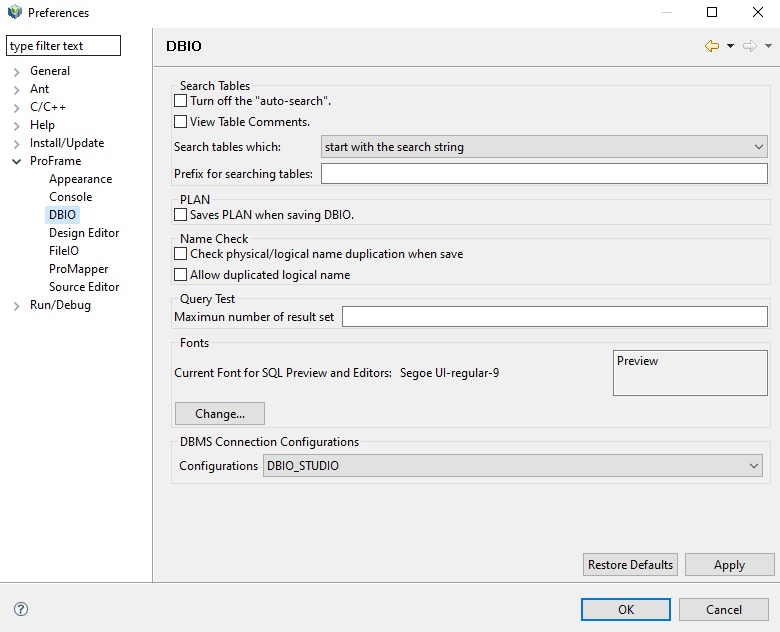Open back history dropdown arrow
The image size is (780, 632).
[730, 46]
